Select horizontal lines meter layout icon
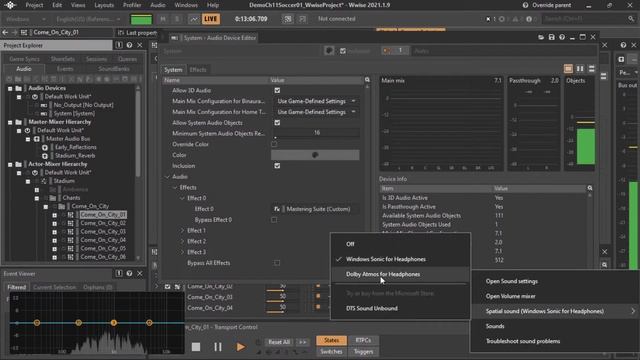 [x=591, y=69]
